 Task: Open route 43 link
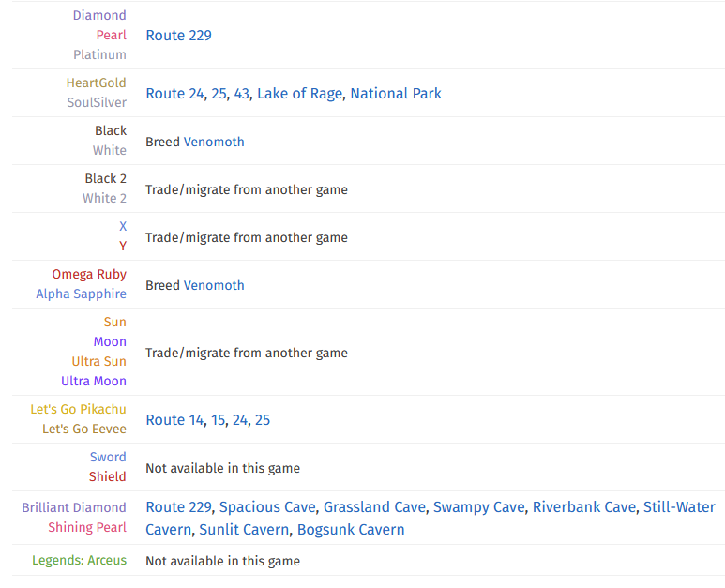pyautogui.click(x=241, y=94)
